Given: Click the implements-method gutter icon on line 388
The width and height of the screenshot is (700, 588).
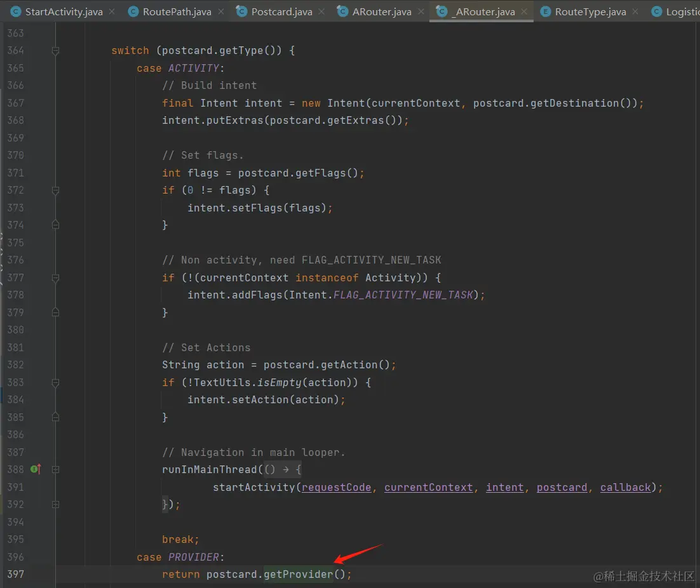Looking at the screenshot, I should [x=36, y=469].
